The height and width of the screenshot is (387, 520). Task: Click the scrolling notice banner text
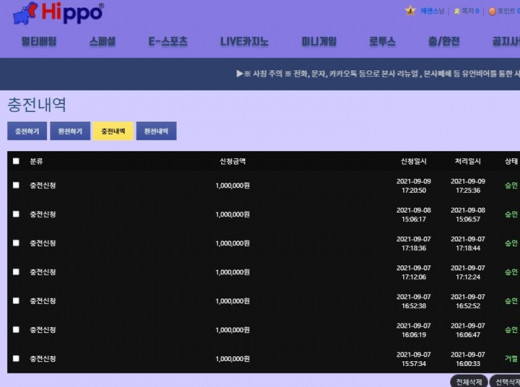[378, 74]
